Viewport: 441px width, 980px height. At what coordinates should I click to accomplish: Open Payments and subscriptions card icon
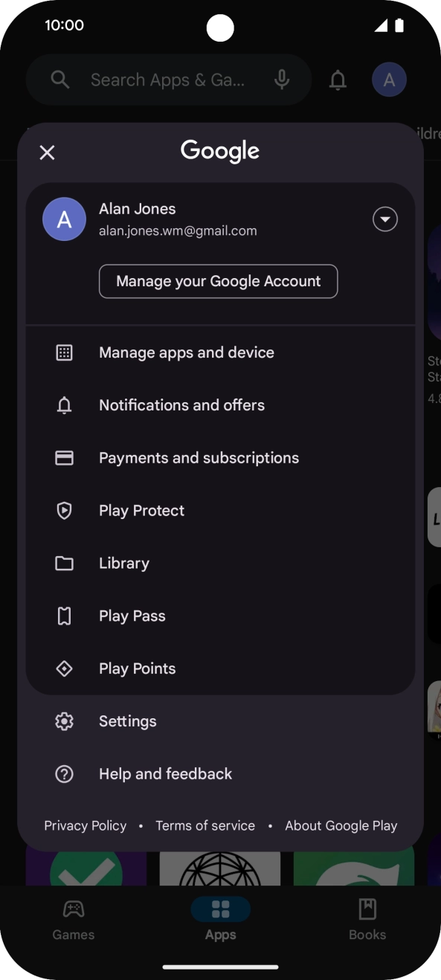tap(65, 458)
